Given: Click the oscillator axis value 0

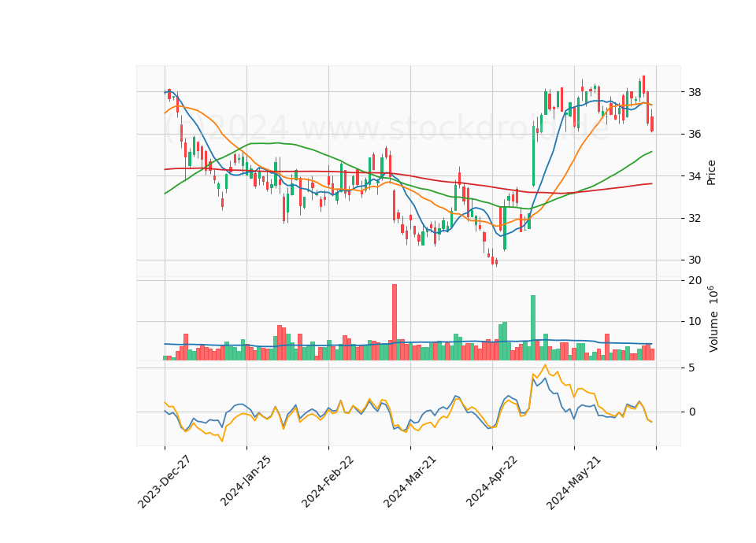Looking at the screenshot, I should (x=691, y=412).
